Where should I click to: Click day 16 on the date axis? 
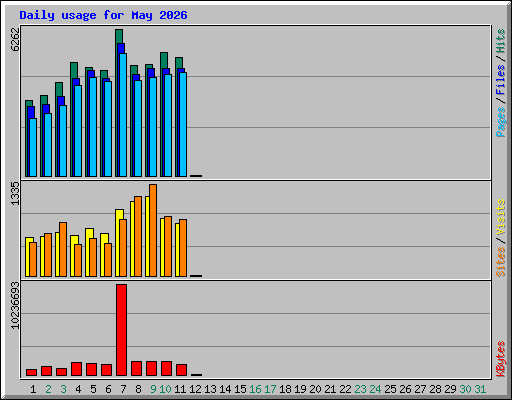(255, 389)
